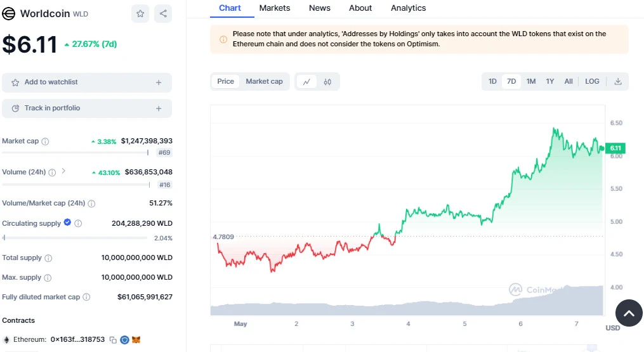Click Track in portfolio button
The width and height of the screenshot is (644, 352).
click(87, 108)
